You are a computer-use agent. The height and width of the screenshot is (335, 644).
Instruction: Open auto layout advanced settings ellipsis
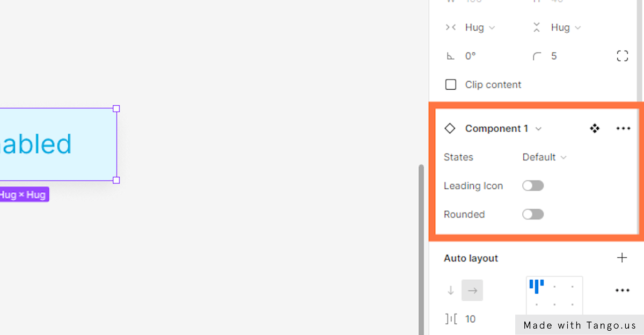point(623,290)
